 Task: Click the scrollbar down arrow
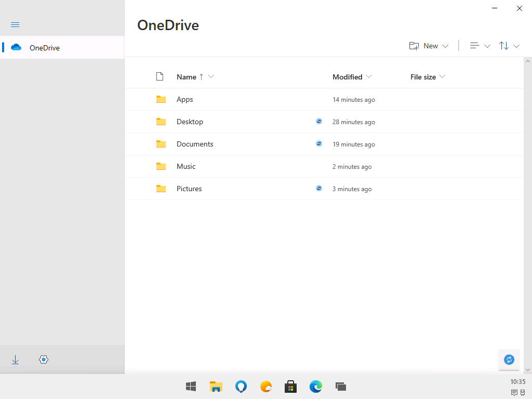click(528, 370)
